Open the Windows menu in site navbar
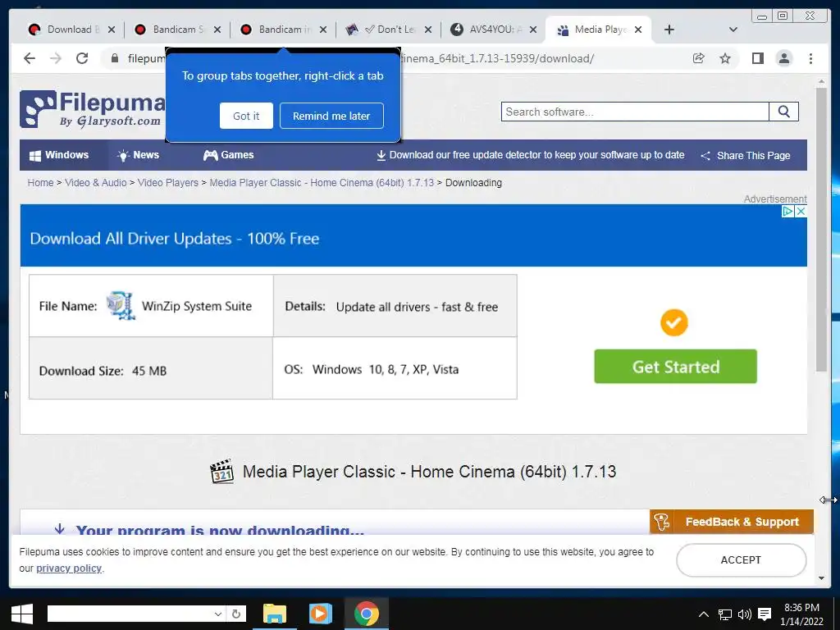840x630 pixels. (59, 155)
